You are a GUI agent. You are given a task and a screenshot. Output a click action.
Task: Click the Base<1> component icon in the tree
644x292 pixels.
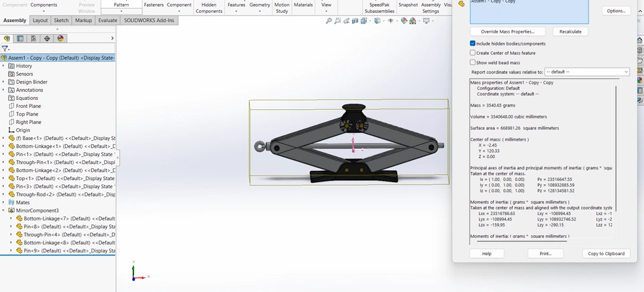point(11,138)
